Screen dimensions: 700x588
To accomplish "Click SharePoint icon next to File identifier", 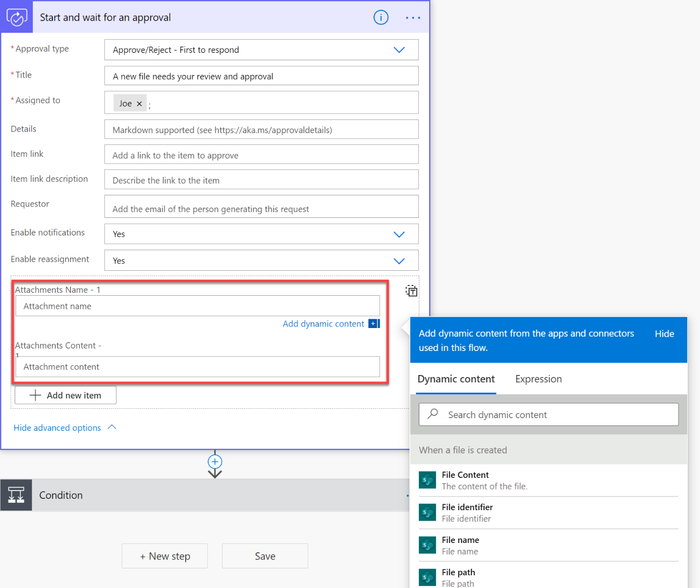I will 428,513.
